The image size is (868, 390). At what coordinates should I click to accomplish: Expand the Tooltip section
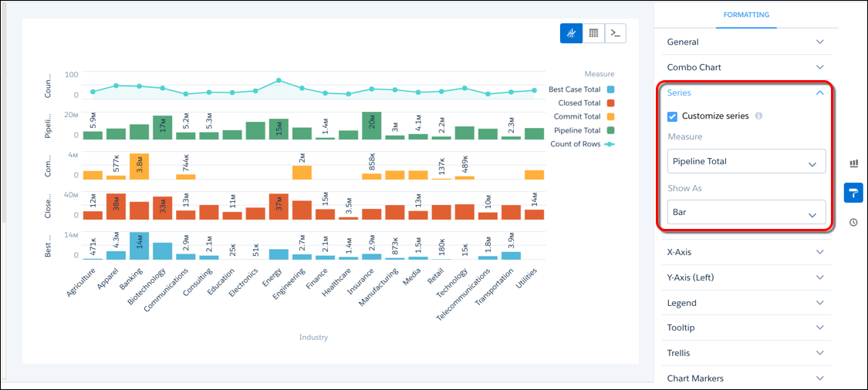click(x=745, y=328)
